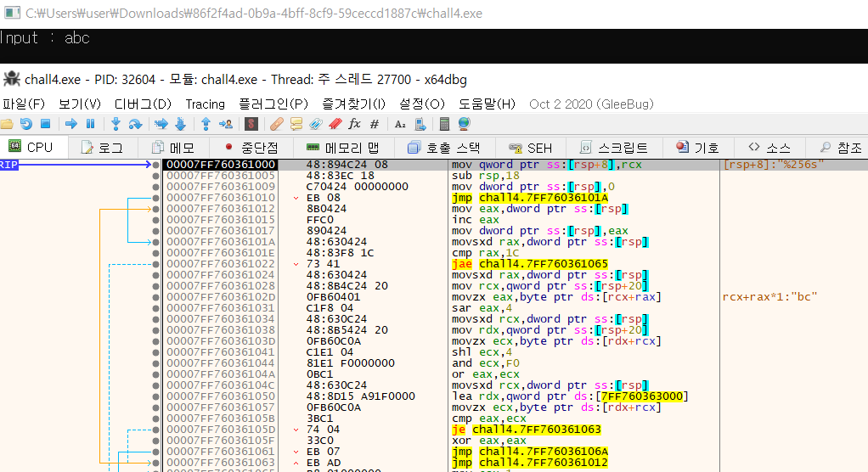
Task: Switch to the 호출 스택 tab
Action: tap(444, 148)
